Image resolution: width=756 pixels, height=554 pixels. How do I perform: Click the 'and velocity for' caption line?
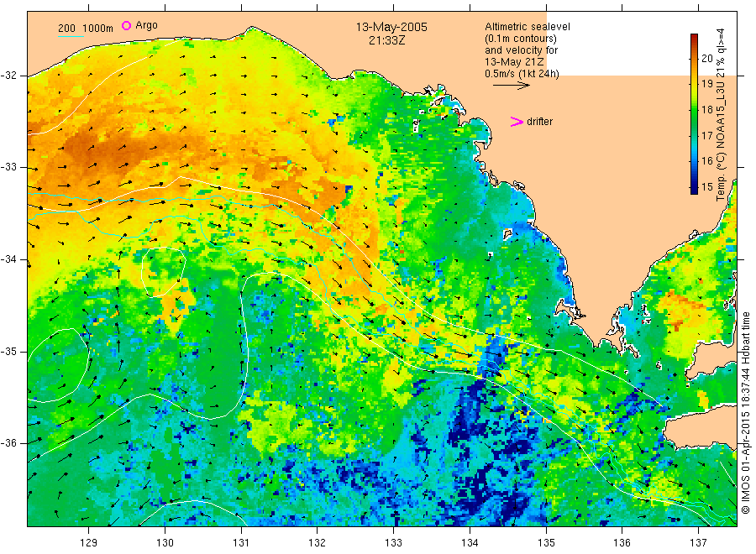[x=521, y=50]
